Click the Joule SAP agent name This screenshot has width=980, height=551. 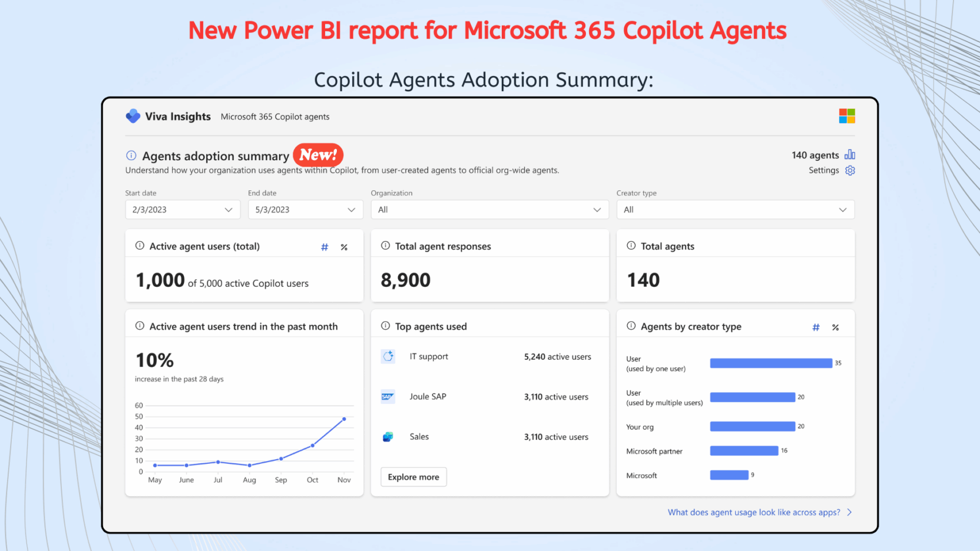[x=428, y=396]
